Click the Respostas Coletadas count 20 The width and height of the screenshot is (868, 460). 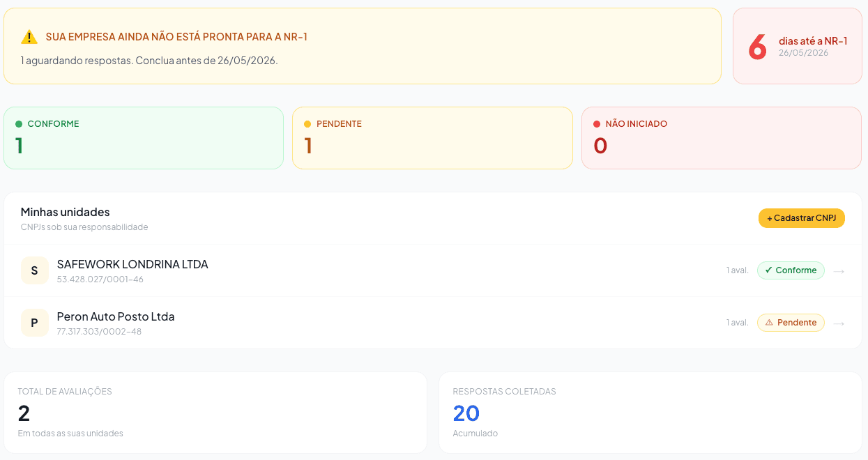(x=466, y=413)
